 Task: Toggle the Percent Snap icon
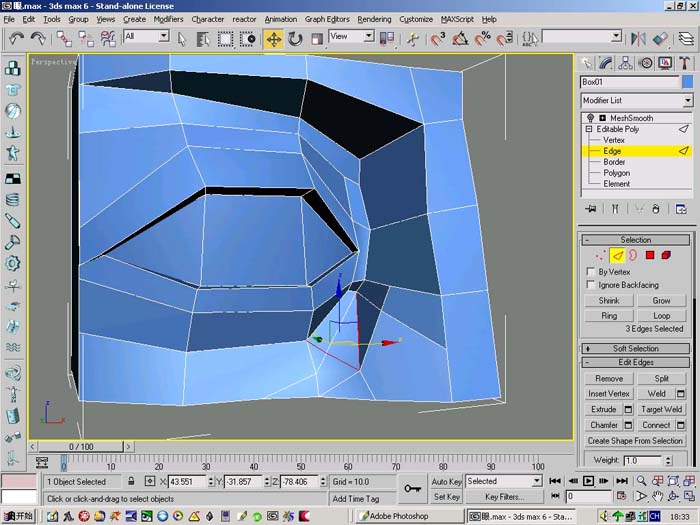coord(482,39)
